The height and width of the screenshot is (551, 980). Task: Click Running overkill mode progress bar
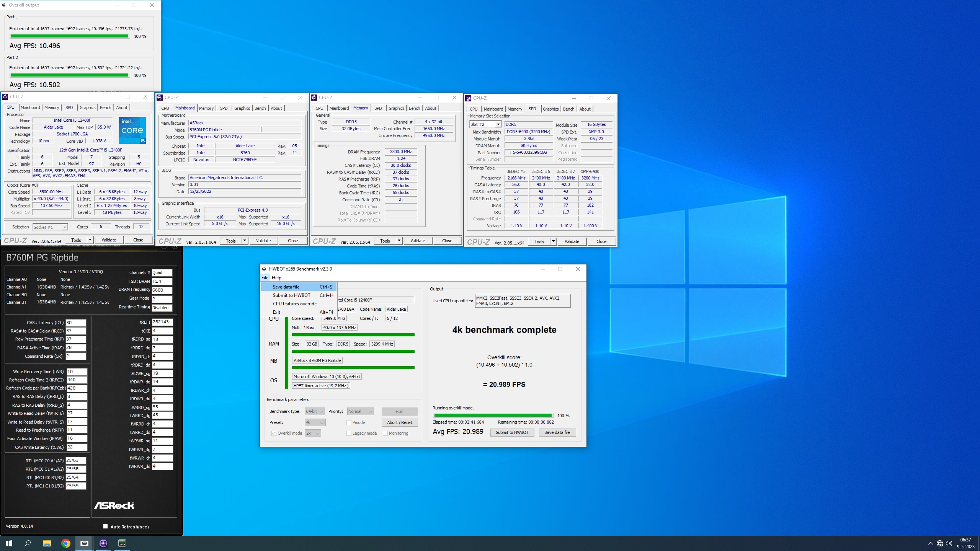[493, 415]
